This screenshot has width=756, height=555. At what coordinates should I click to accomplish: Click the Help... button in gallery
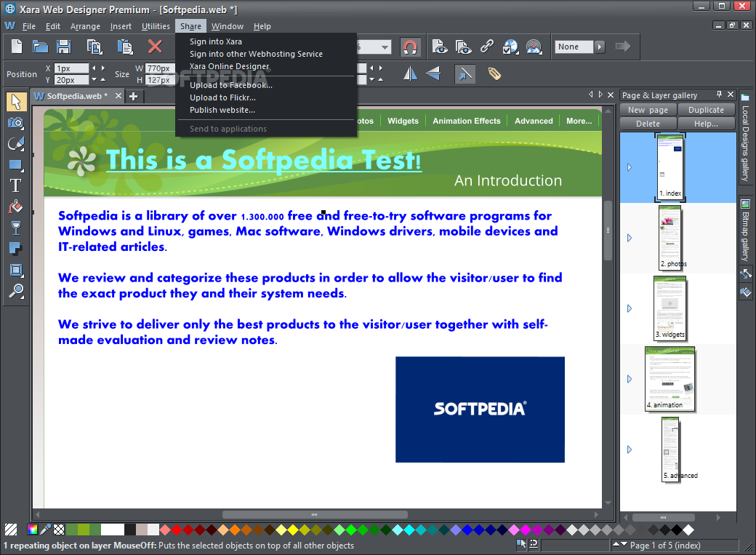(706, 124)
